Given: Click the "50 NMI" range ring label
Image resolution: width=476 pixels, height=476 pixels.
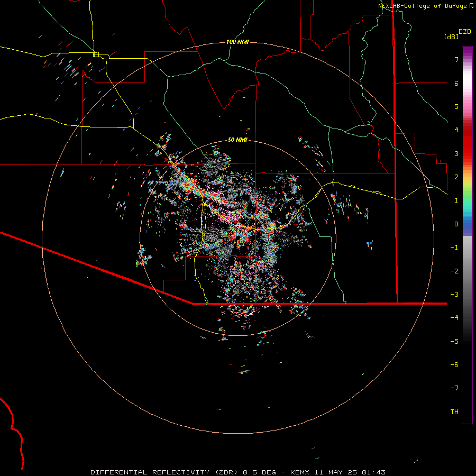Looking at the screenshot, I should (x=237, y=140).
